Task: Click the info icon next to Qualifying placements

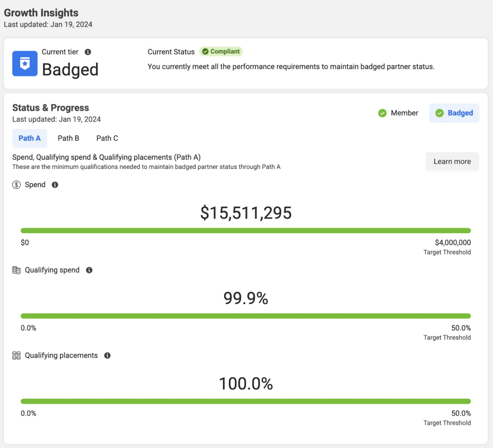Action: click(107, 356)
